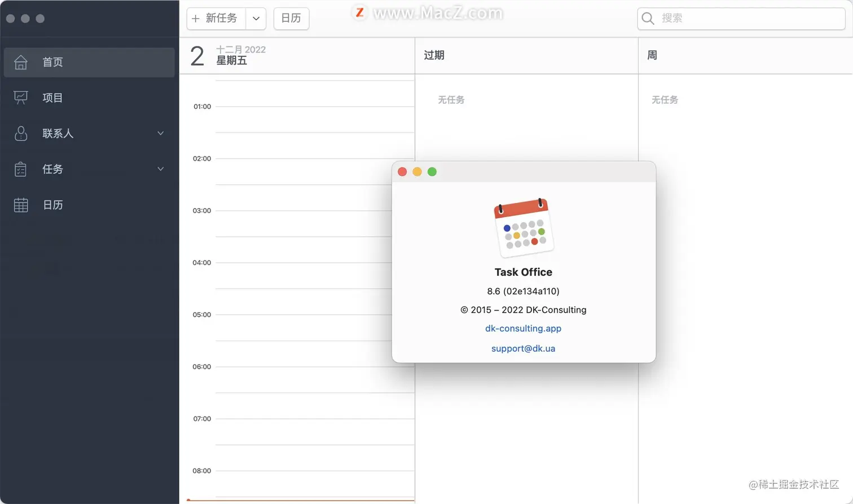
Task: Select the 任务 label in sidebar
Action: click(x=52, y=169)
